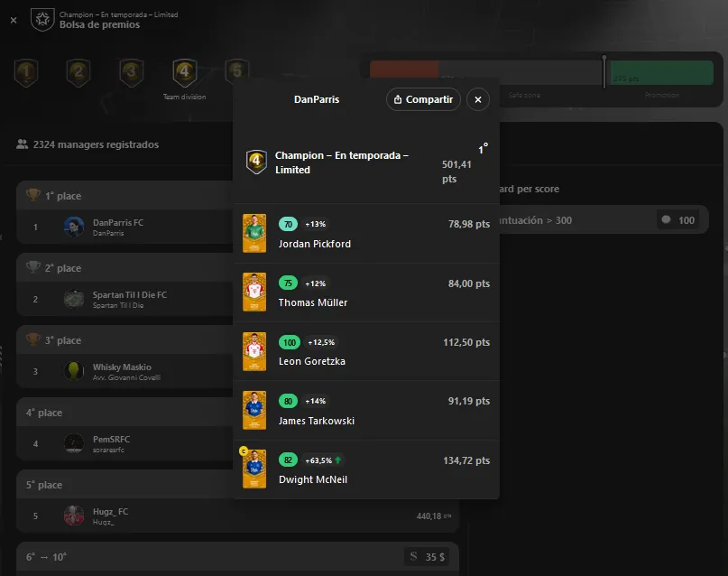Click the Dwight McNeil name
The height and width of the screenshot is (576, 728).
[x=313, y=479]
